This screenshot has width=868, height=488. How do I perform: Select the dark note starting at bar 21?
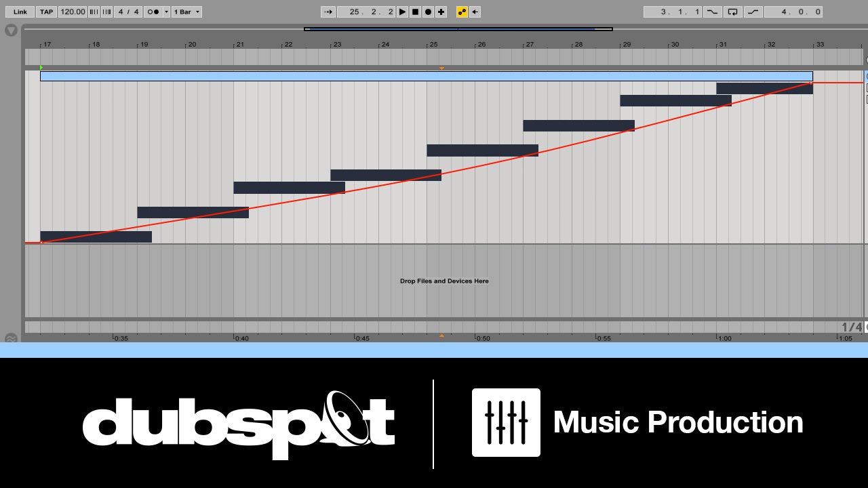(289, 188)
